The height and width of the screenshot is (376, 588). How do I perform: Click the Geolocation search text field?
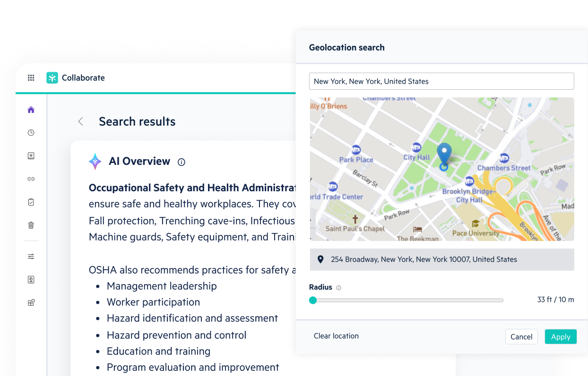(x=441, y=81)
